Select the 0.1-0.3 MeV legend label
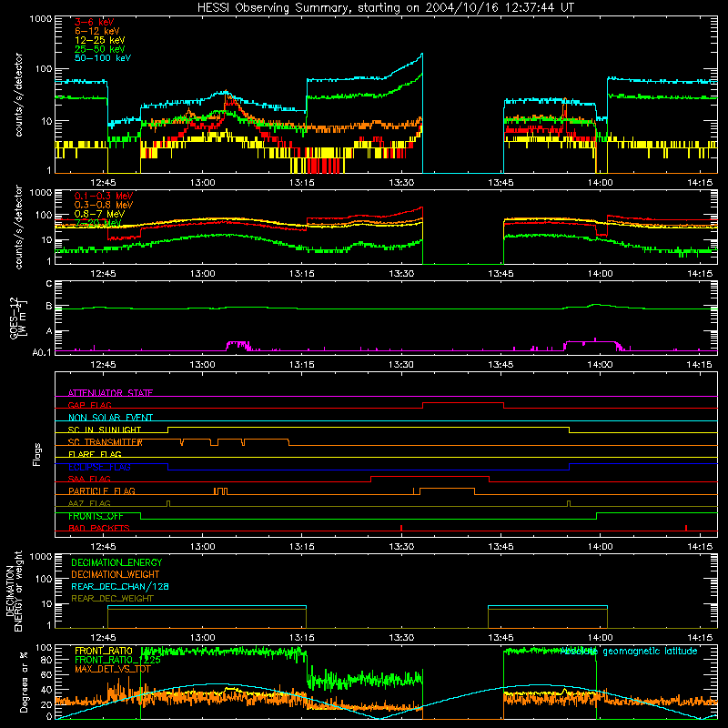This screenshot has width=728, height=728. [104, 196]
